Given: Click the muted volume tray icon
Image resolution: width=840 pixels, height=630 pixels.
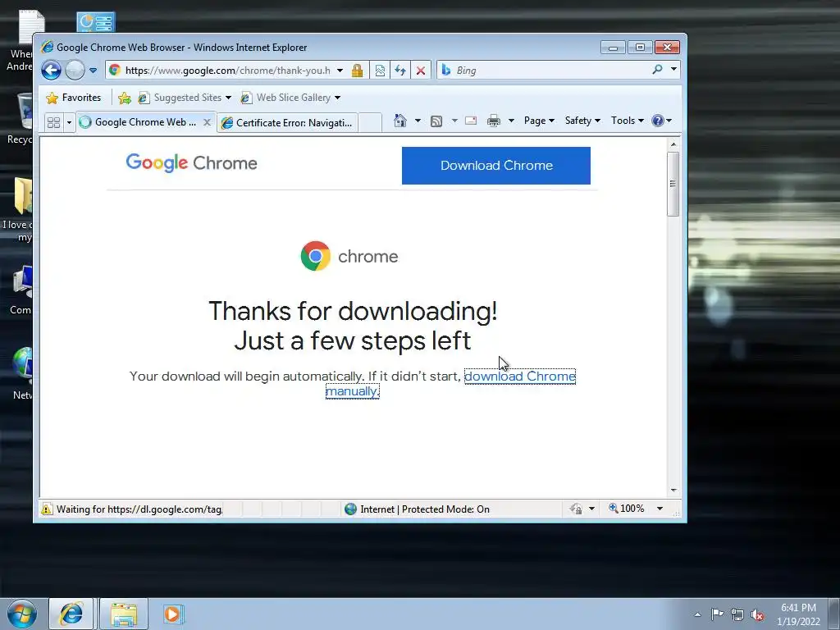Looking at the screenshot, I should click(x=757, y=614).
